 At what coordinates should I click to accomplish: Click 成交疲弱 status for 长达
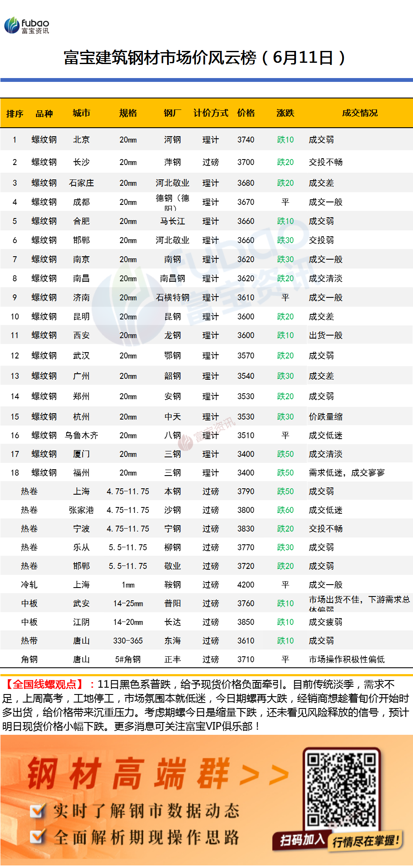pyautogui.click(x=326, y=622)
